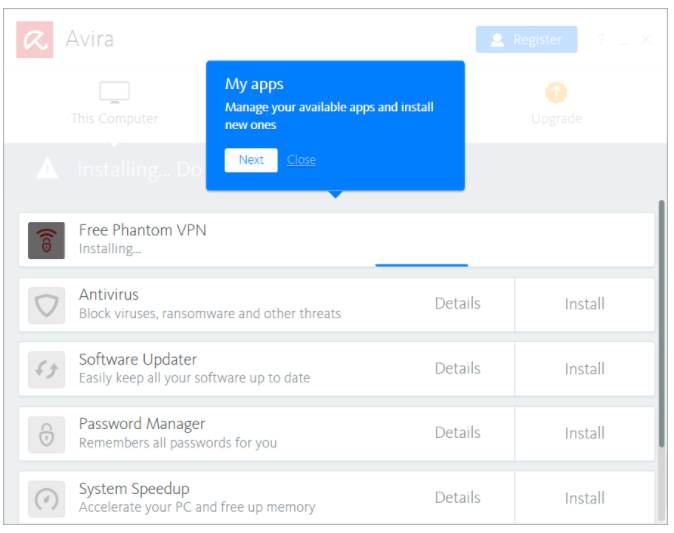Click the System Speedup title text
Screen dimensions: 674x533
134,489
